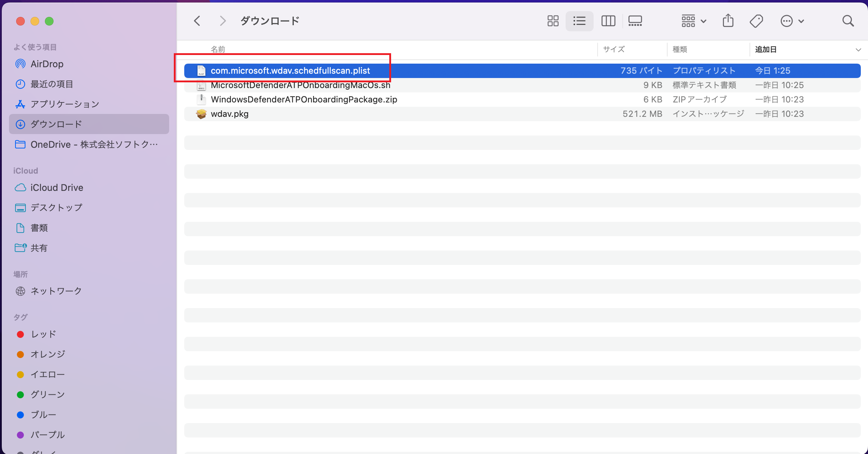Select com.microsoft.wdav.schedfullscan.plist file

click(291, 70)
